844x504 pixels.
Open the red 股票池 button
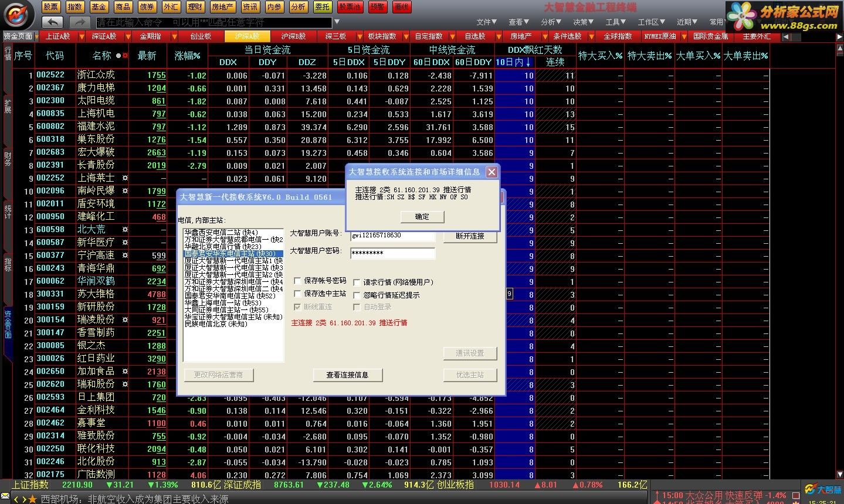[350, 7]
